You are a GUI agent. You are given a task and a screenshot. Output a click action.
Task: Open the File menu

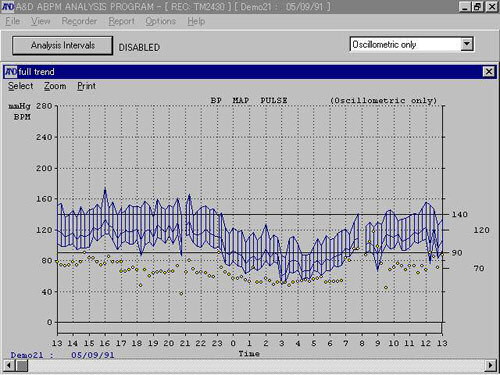point(13,21)
